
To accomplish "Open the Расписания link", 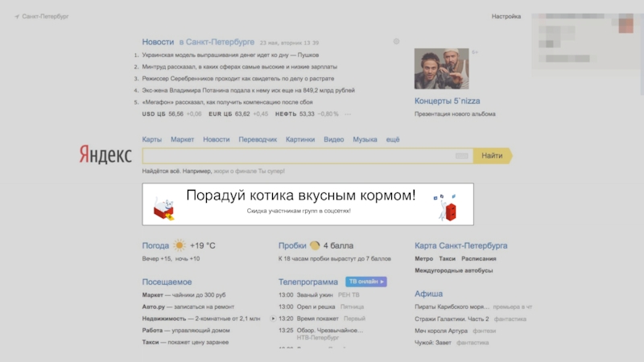I will coord(479,258).
